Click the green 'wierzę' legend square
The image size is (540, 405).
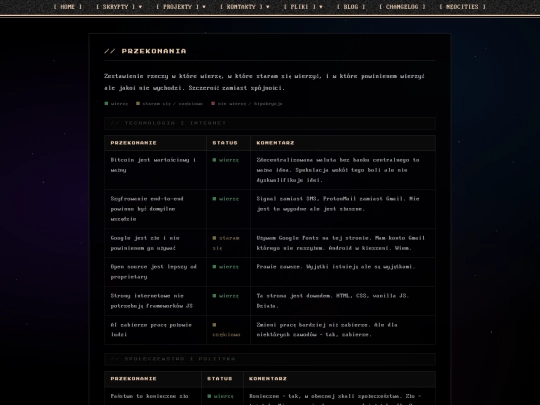[106, 103]
